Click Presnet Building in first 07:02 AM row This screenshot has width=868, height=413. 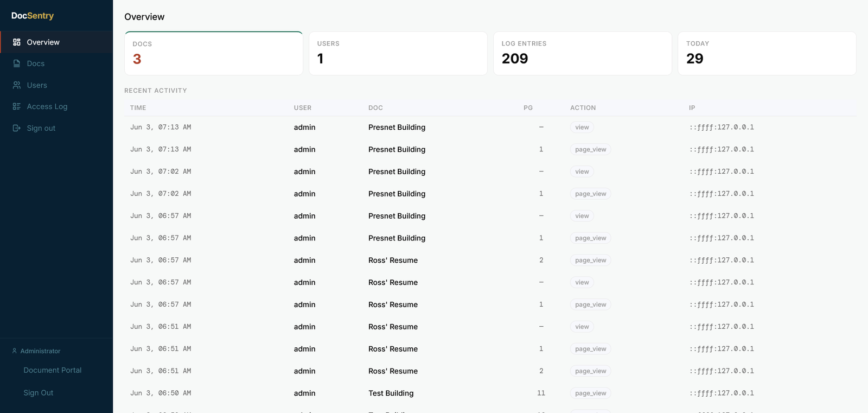pos(397,171)
